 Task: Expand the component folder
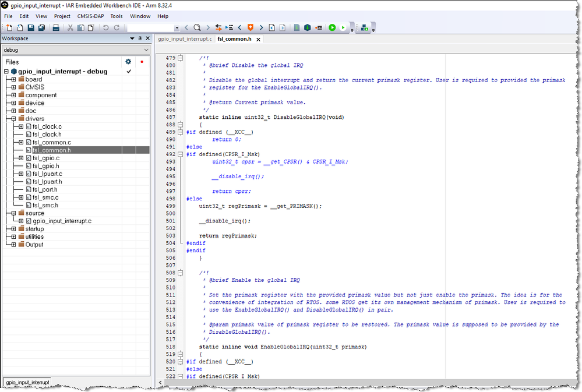click(13, 95)
